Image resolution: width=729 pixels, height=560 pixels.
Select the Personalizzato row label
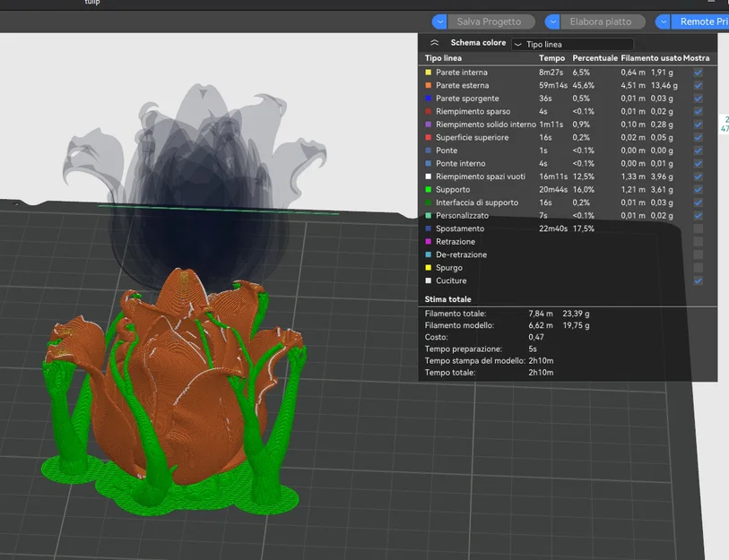(462, 216)
